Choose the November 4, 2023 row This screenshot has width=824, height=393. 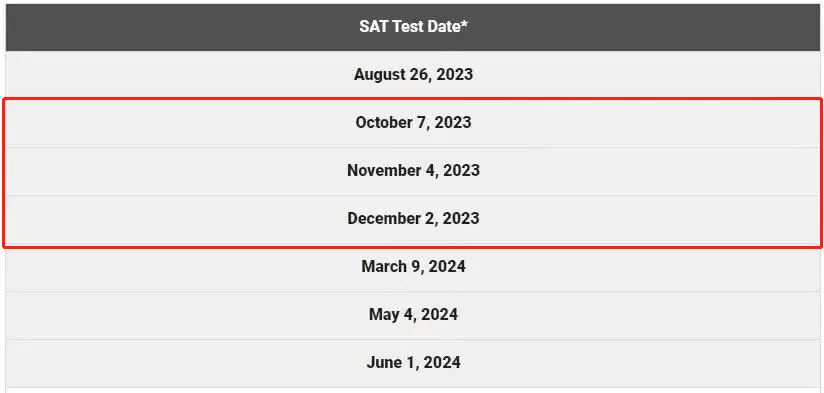click(x=413, y=171)
